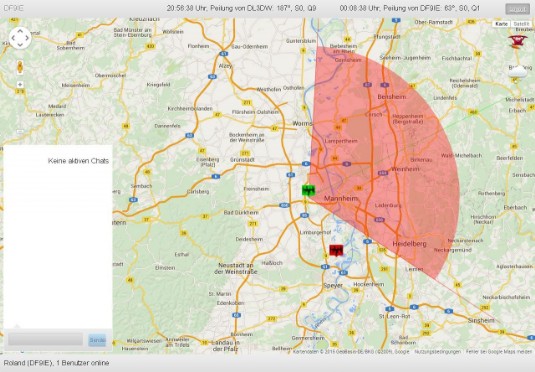
Task: Click the green station marker near Mannheim
Action: point(308,190)
